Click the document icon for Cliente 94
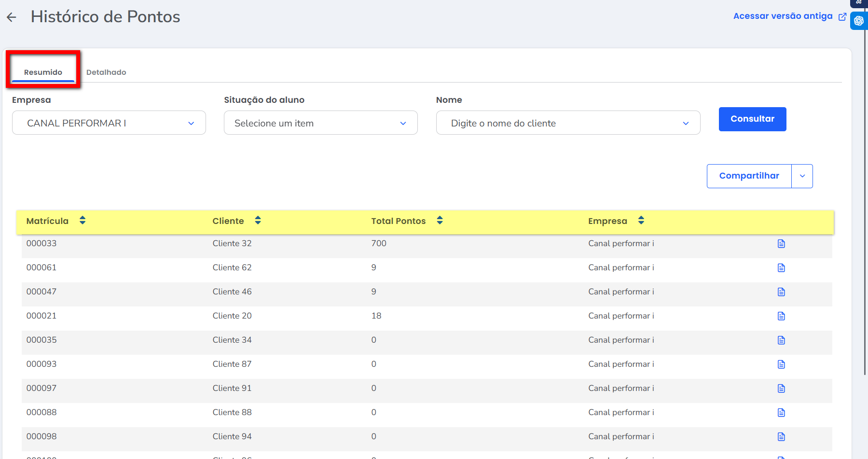The height and width of the screenshot is (459, 868). [x=781, y=437]
